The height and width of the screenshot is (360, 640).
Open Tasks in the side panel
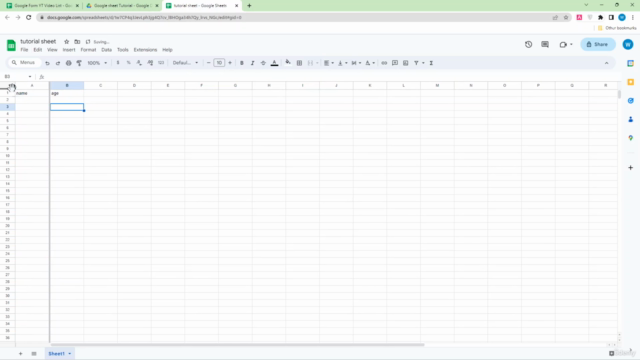tap(631, 101)
